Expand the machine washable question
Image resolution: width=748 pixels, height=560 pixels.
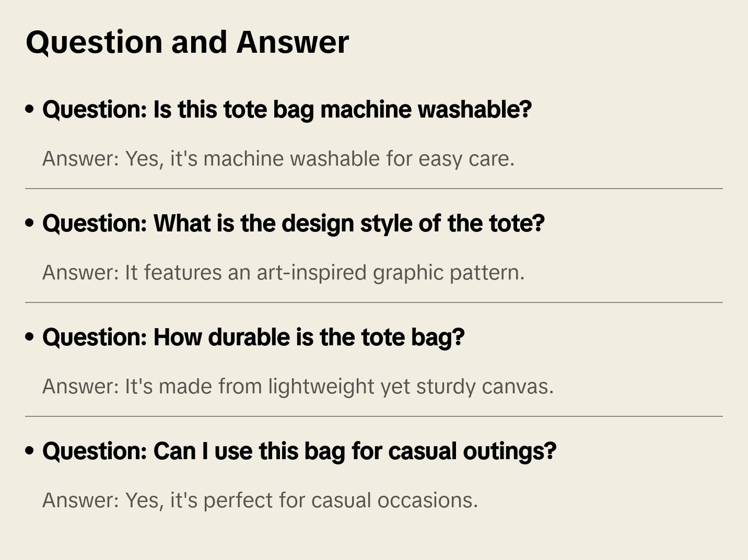(287, 110)
